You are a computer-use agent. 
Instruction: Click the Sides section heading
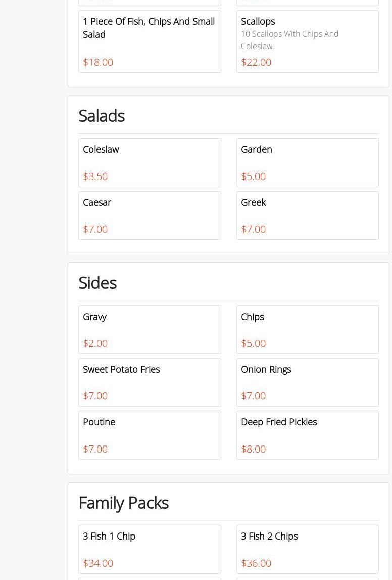tap(97, 283)
